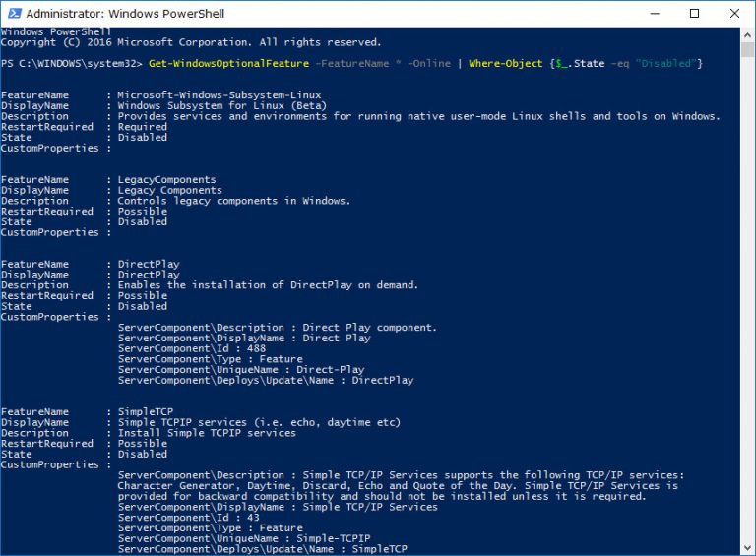Viewport: 756px width, 556px height.
Task: Click Deploys\Update\Name : SimpleTCP line
Action: pos(263,549)
